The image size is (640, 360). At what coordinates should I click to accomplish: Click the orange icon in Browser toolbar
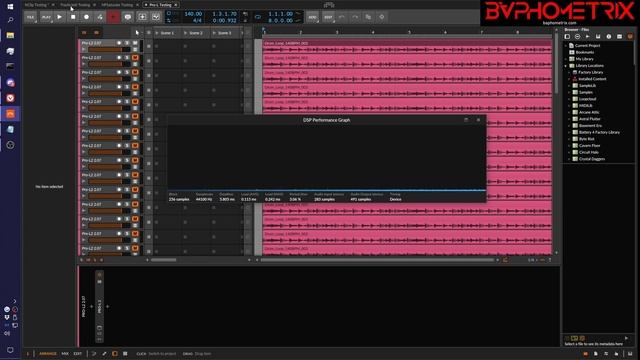(x=630, y=37)
